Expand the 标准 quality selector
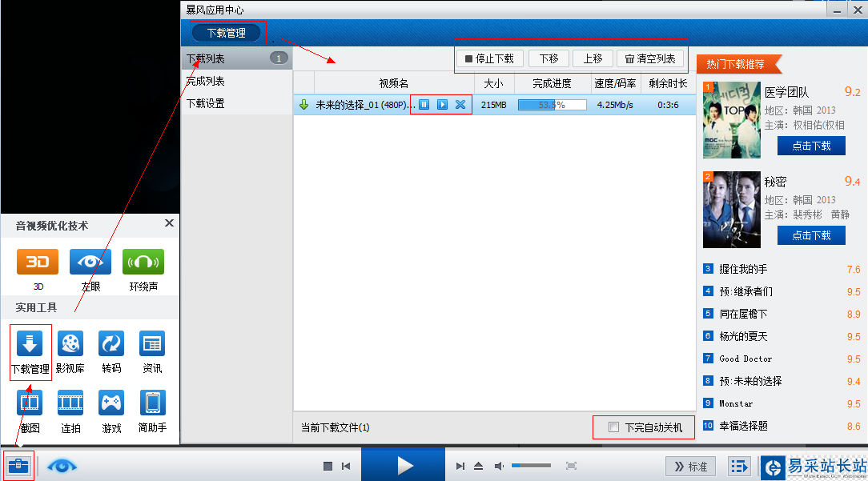 tap(690, 467)
